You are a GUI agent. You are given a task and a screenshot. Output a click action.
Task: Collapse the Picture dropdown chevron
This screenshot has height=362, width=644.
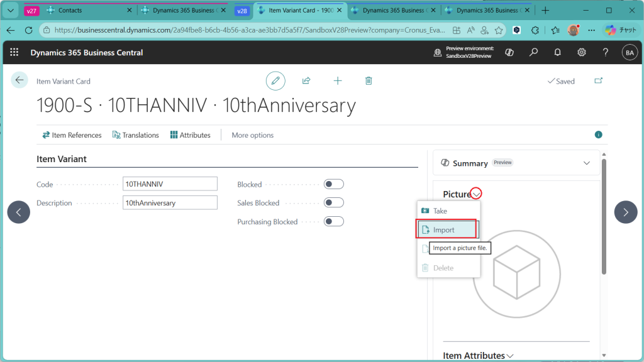click(x=477, y=194)
